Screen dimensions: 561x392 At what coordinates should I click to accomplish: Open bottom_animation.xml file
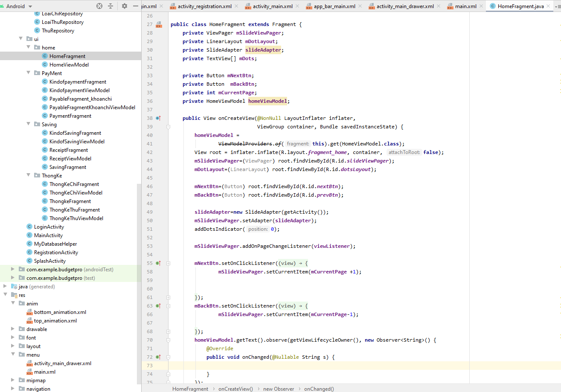pos(60,312)
